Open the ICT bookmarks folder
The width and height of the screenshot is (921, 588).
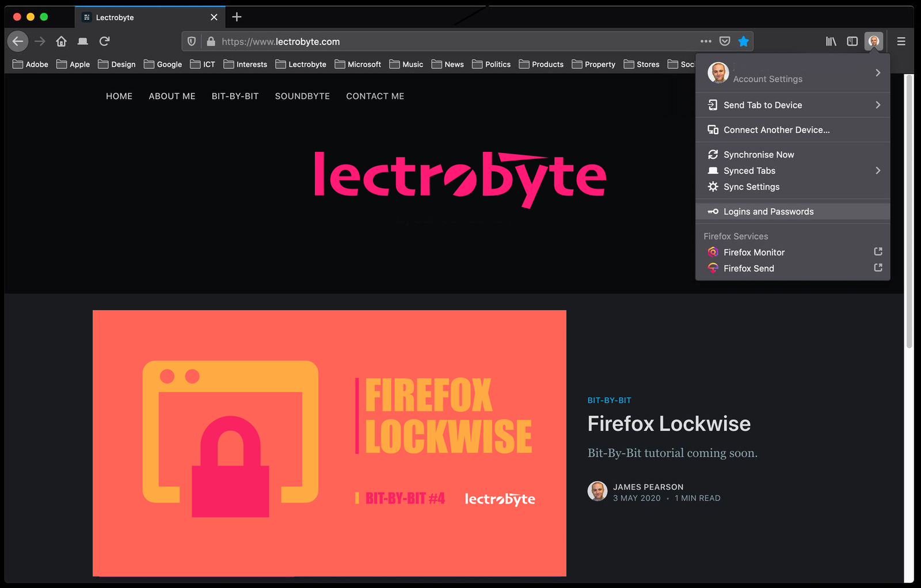click(x=203, y=64)
